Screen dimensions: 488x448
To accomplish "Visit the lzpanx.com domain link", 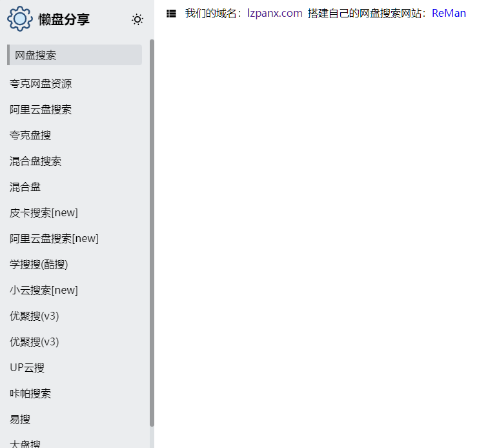I will pos(274,14).
